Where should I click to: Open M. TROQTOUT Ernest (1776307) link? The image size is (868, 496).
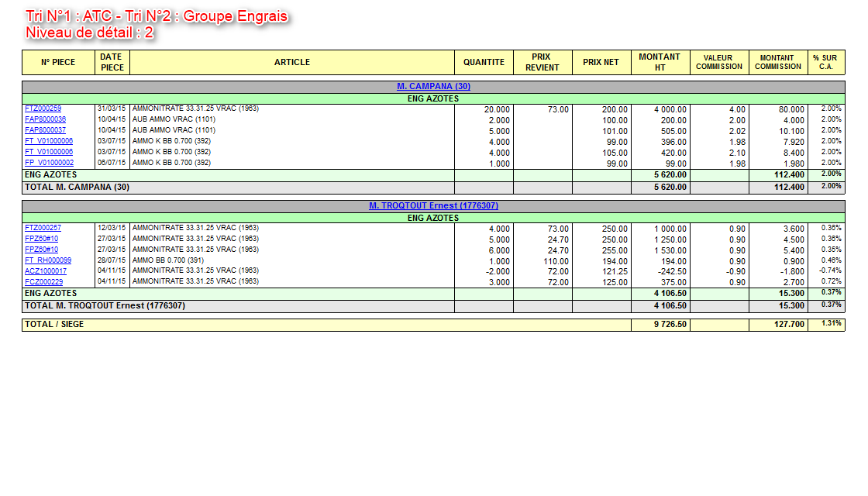[433, 206]
